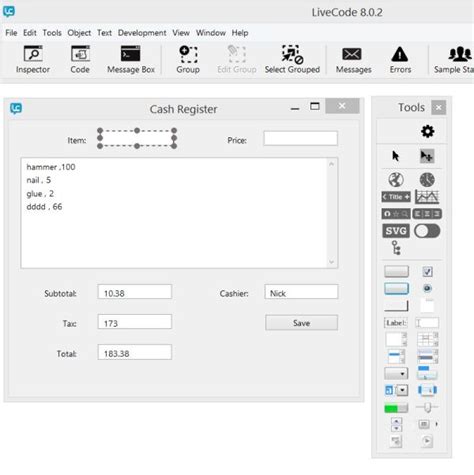
Task: Choose the popup menu tool
Action: click(x=427, y=390)
